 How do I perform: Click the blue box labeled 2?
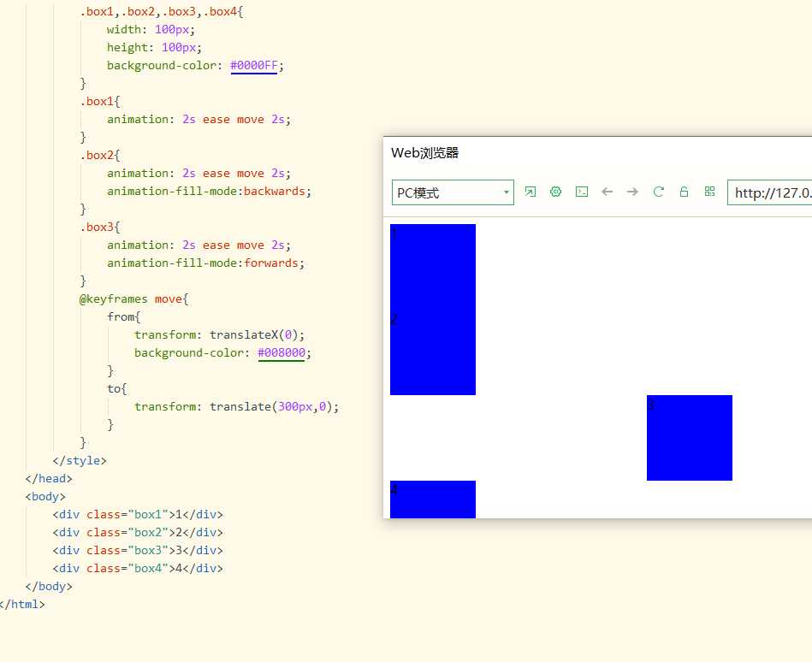click(x=432, y=352)
